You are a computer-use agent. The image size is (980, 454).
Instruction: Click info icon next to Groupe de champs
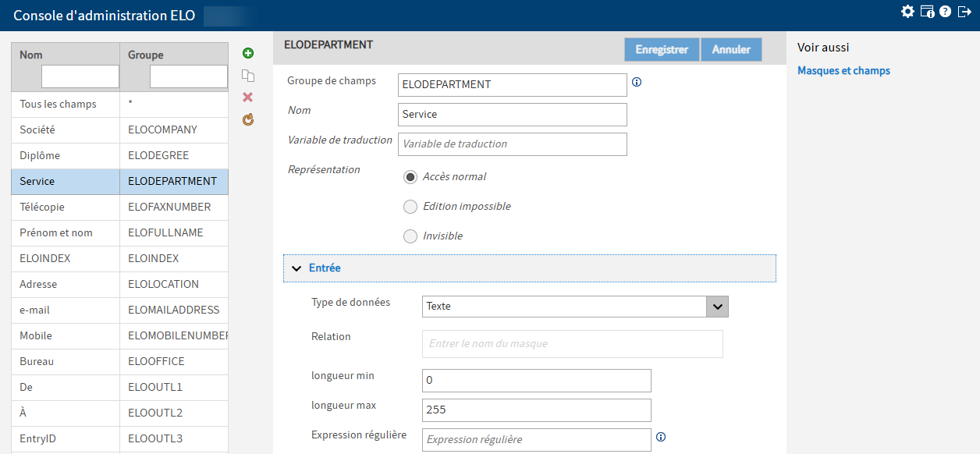pos(637,82)
